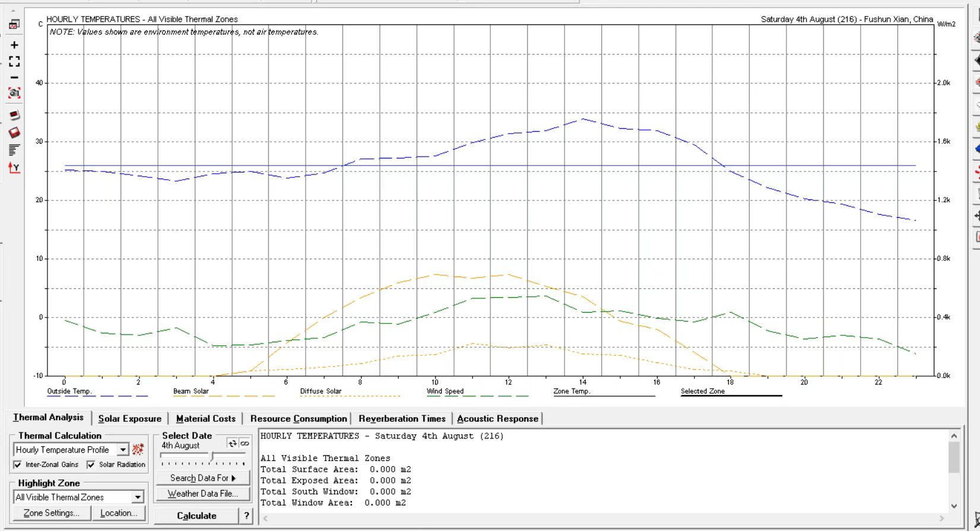Click the cycle arrows icon in Select Date
This screenshot has height=531, width=980.
[x=232, y=443]
